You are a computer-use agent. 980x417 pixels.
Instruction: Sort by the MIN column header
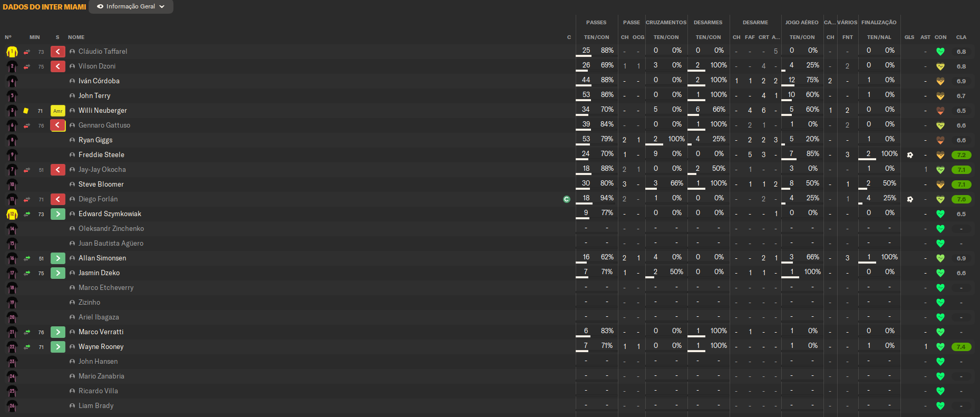pyautogui.click(x=35, y=37)
